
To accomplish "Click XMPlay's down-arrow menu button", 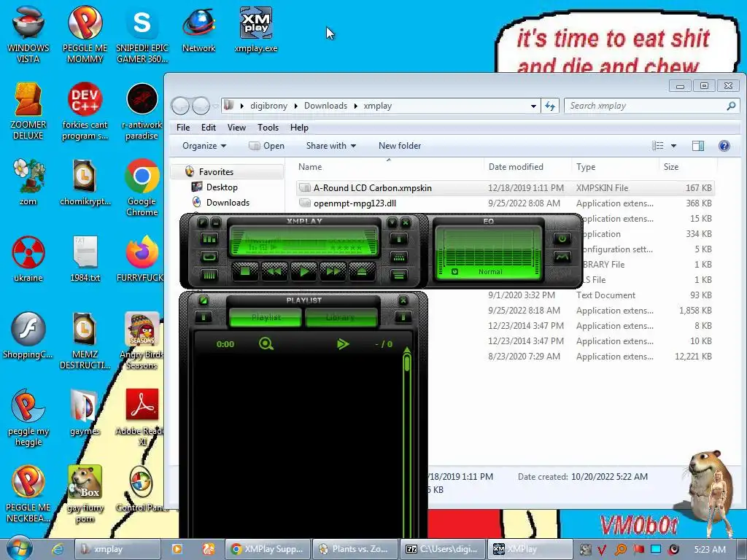I will [392, 222].
